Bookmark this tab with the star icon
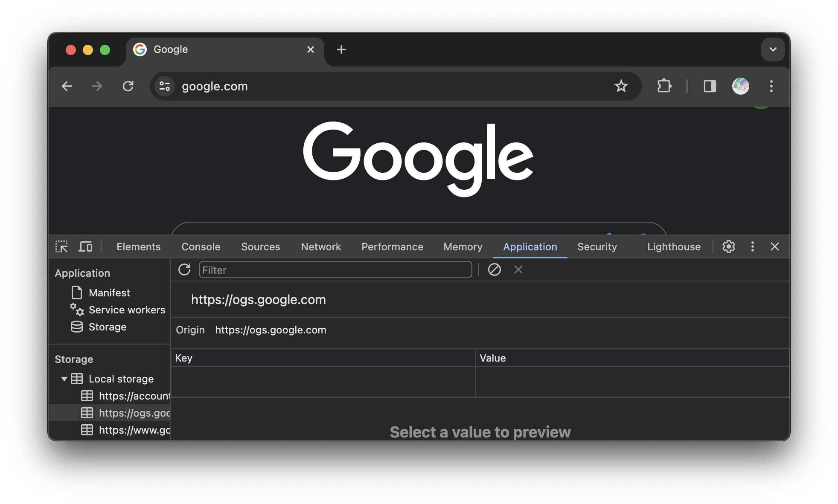Viewport: 838px width, 504px height. click(x=621, y=86)
